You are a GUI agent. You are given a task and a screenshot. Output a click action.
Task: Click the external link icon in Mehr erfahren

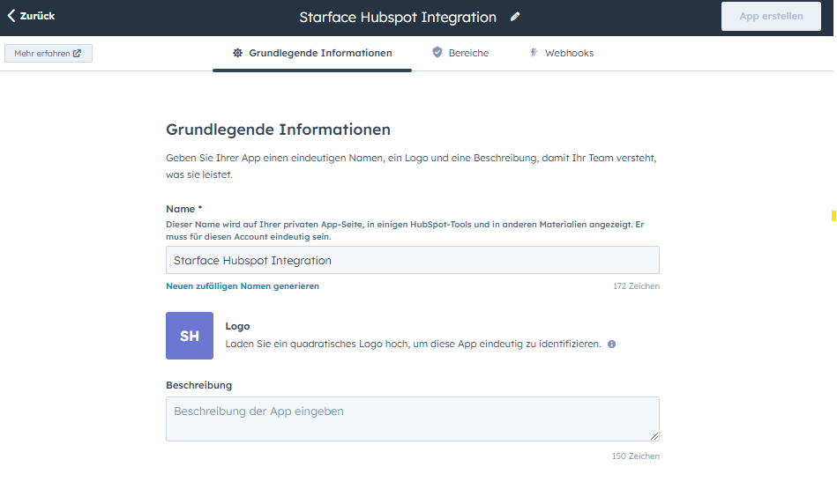(77, 54)
